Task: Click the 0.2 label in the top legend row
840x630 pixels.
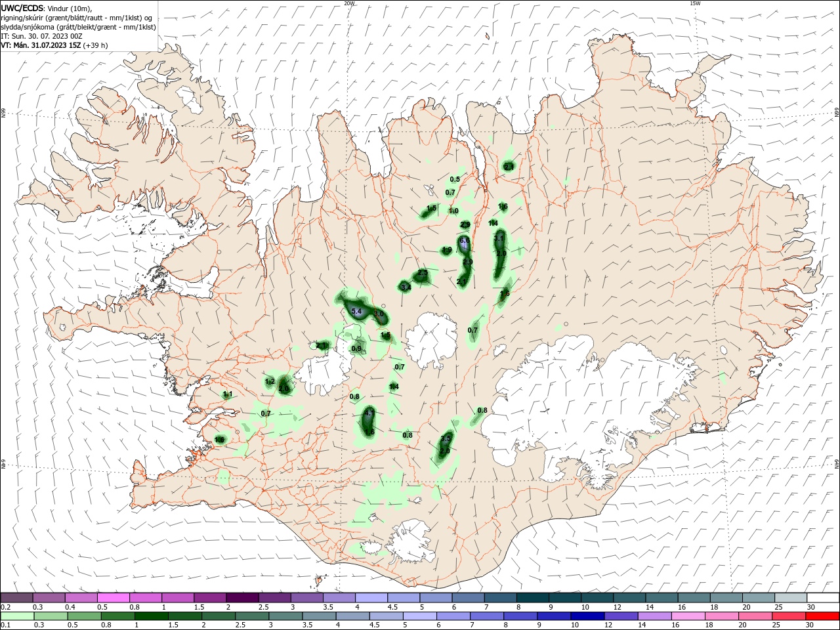Action: tap(6, 607)
